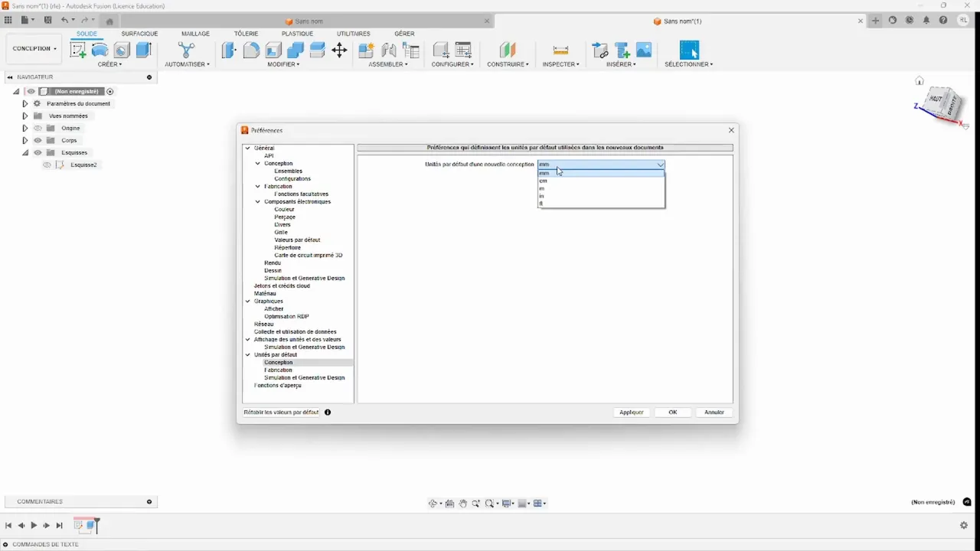
Task: Select the Move/Copy cross-arrows tool
Action: click(339, 51)
